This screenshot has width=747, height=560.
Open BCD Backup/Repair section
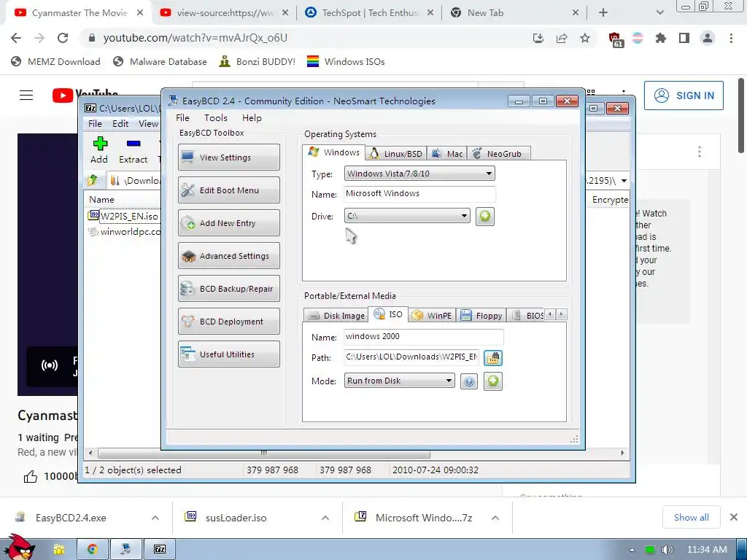click(x=228, y=289)
